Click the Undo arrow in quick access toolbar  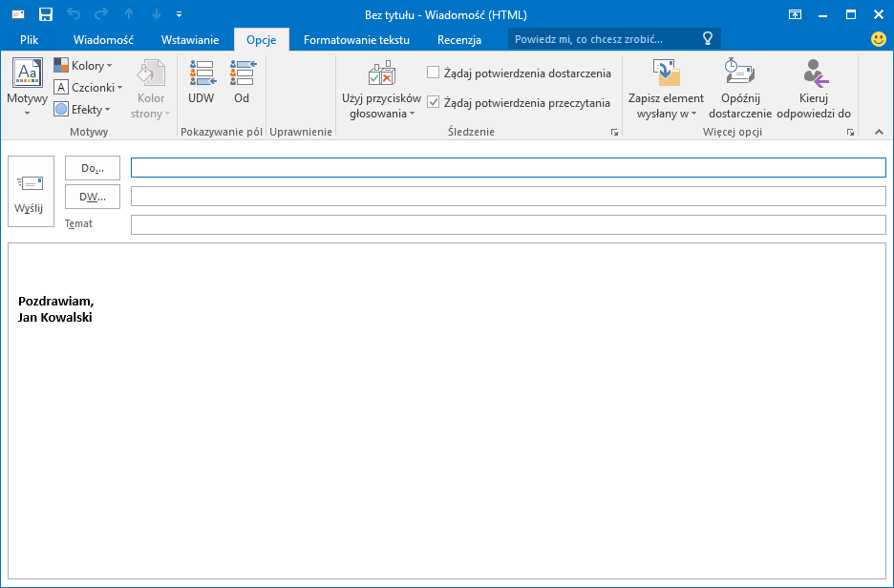(74, 14)
